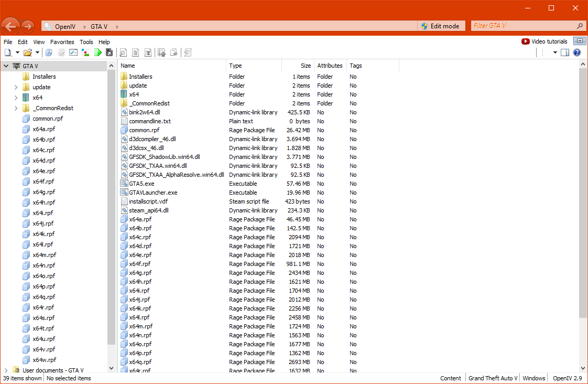The width and height of the screenshot is (588, 384).
Task: Click the import script toolbar icon
Action: 188,52
